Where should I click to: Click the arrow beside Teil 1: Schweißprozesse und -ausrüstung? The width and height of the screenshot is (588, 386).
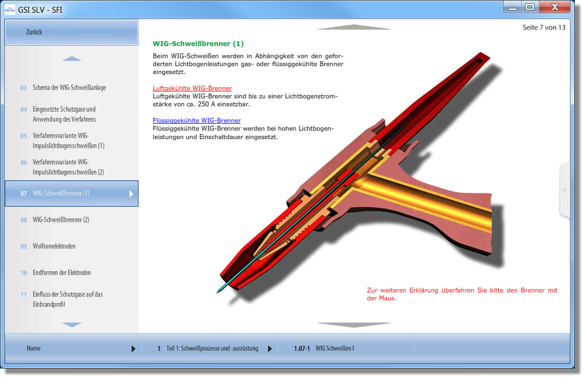[x=270, y=348]
